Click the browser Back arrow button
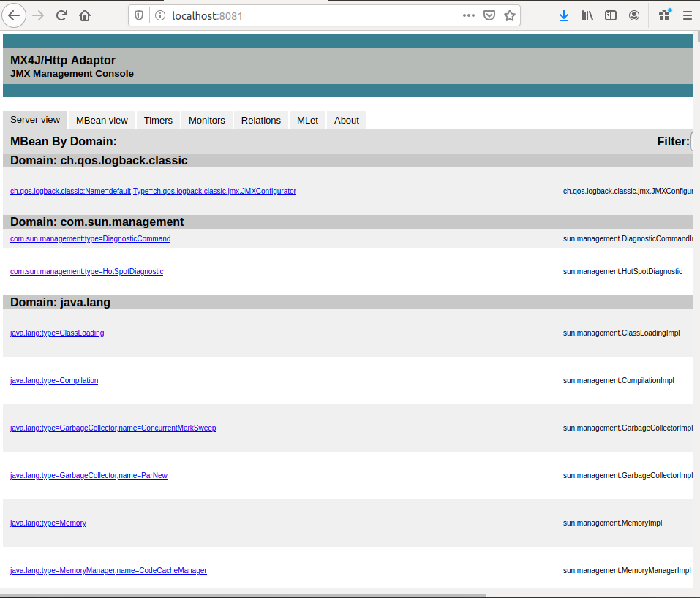The width and height of the screenshot is (700, 598). [x=14, y=15]
